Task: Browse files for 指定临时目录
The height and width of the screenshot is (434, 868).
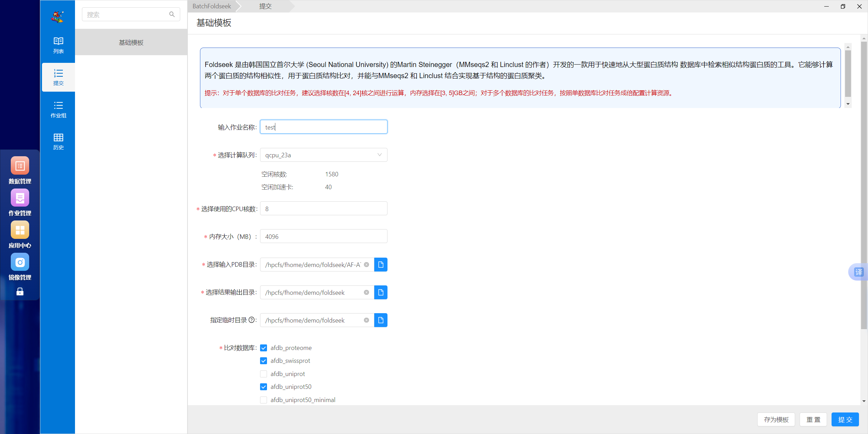Action: pyautogui.click(x=381, y=320)
